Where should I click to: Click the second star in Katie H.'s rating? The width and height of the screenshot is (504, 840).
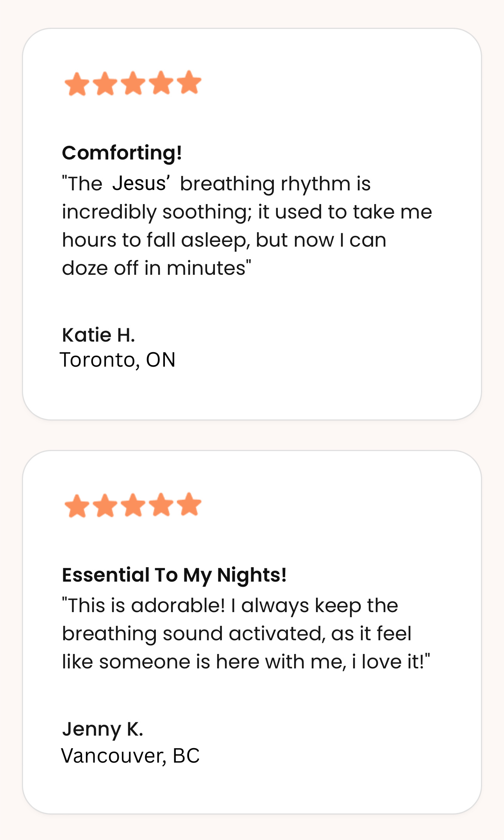tap(105, 84)
